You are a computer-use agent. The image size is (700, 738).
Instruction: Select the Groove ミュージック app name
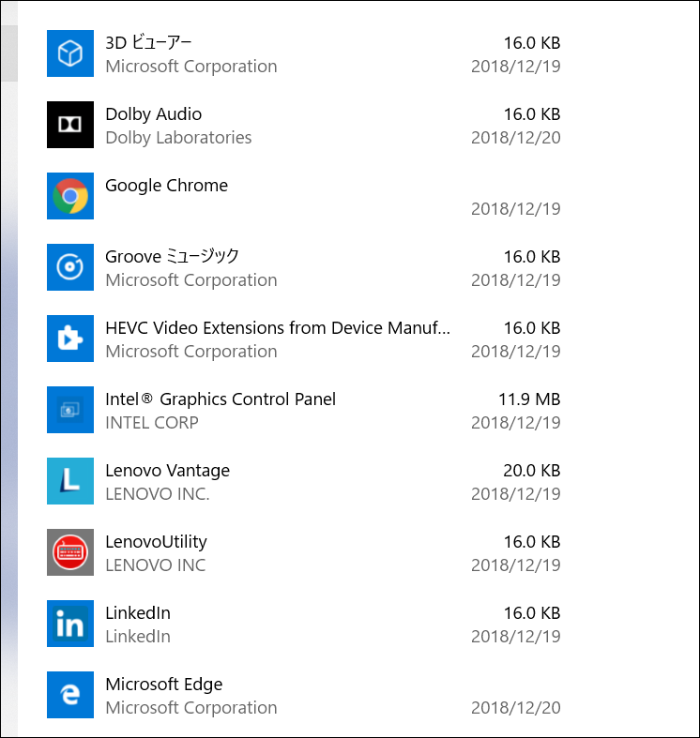[172, 257]
